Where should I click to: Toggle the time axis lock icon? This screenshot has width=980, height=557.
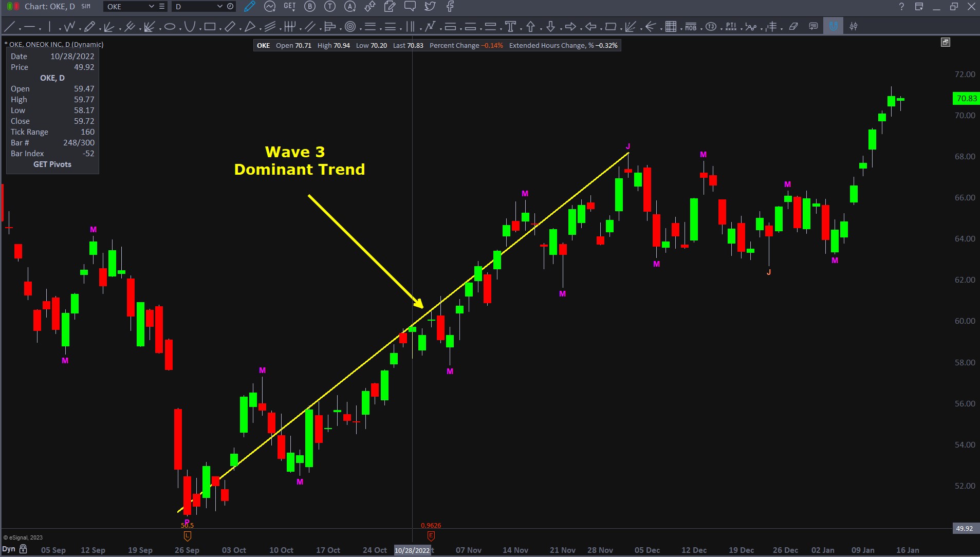pos(23,549)
